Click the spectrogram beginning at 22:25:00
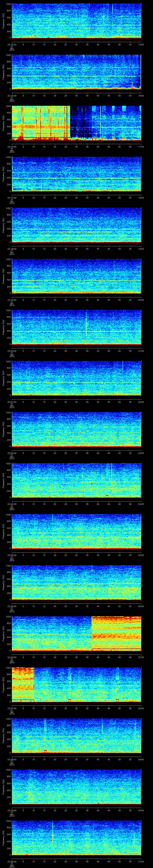This screenshot has height=868, width=153. point(76,583)
